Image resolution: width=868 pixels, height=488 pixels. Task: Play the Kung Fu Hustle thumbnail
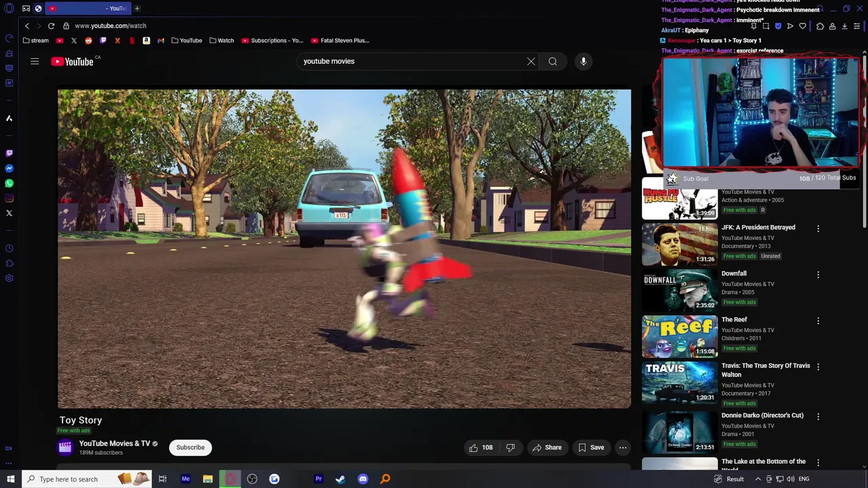pyautogui.click(x=679, y=199)
